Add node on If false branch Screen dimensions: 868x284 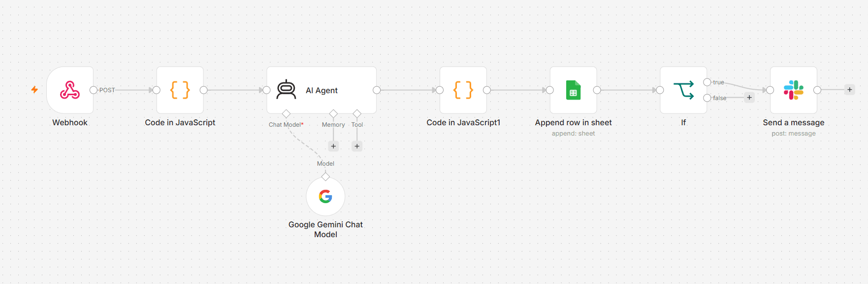pyautogui.click(x=749, y=98)
